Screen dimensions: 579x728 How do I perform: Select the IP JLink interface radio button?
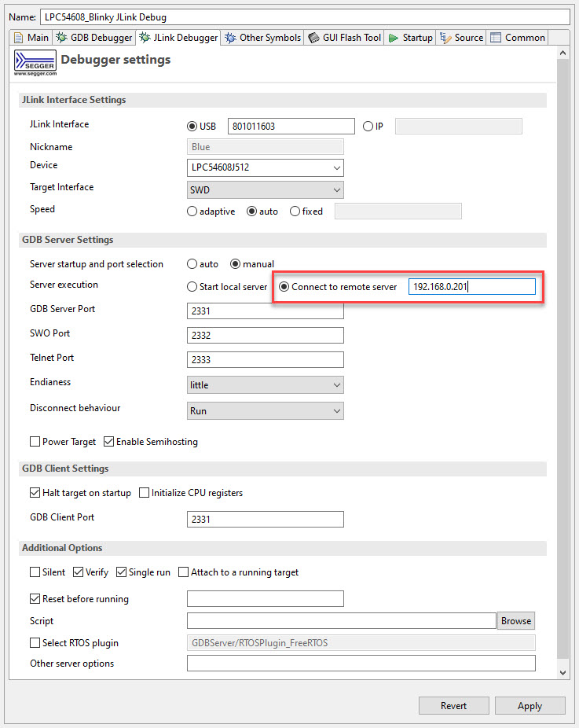[368, 127]
